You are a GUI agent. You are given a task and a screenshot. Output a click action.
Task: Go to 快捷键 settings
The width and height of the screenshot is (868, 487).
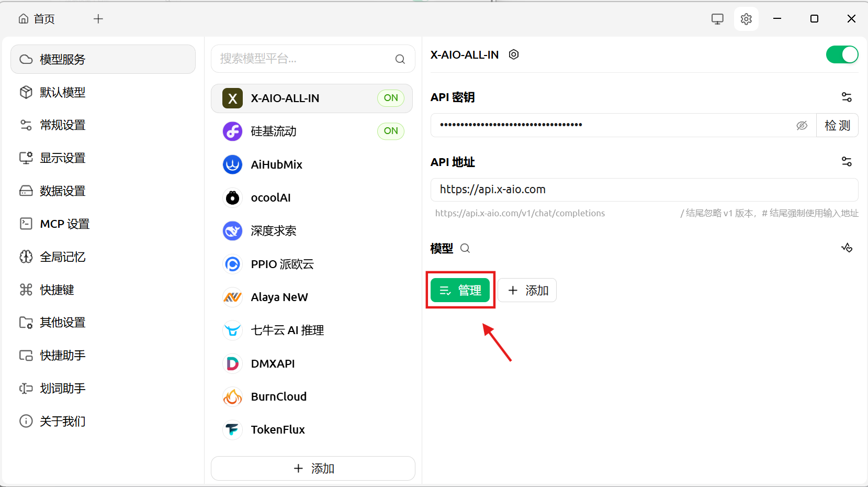(103, 290)
